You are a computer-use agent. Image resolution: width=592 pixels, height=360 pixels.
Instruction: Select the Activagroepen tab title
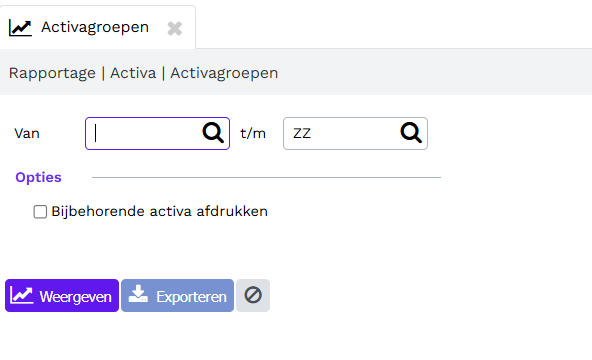point(95,27)
